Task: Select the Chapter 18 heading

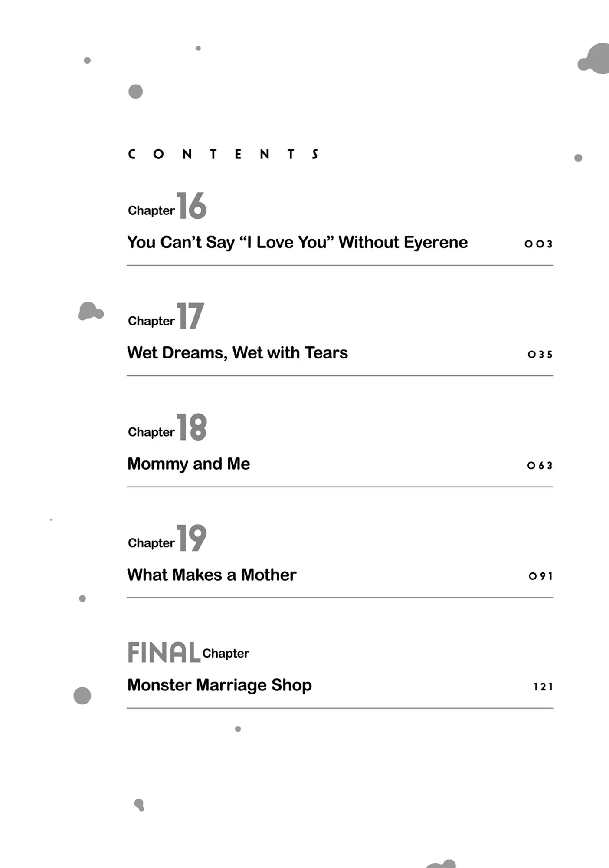Action: 167,428
